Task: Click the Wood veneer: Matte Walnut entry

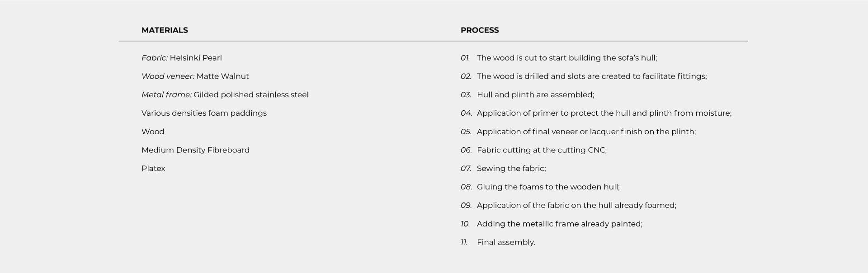Action: (195, 76)
